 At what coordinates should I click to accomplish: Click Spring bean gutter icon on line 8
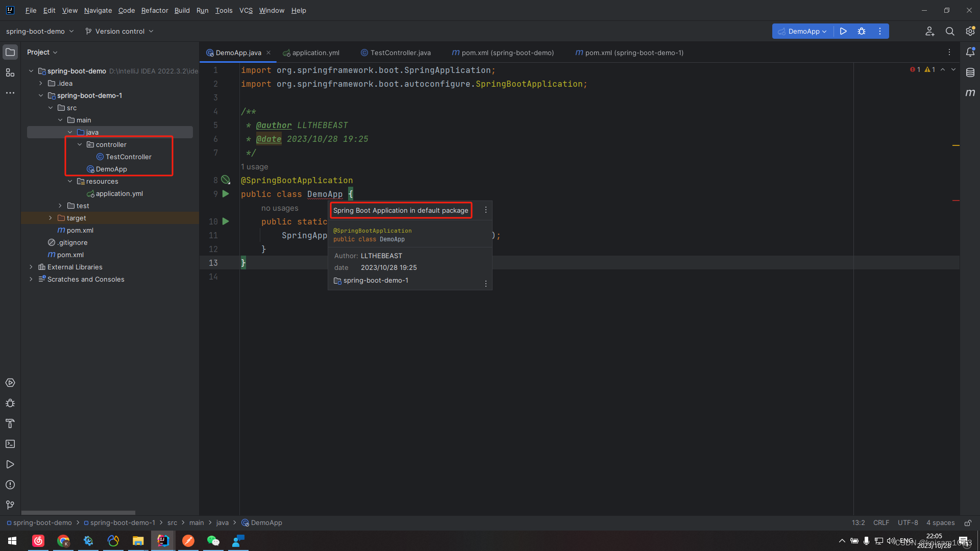click(x=226, y=180)
